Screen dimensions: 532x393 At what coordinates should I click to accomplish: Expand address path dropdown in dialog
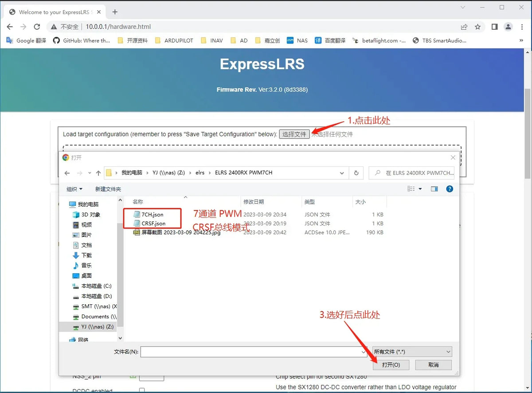(x=342, y=173)
